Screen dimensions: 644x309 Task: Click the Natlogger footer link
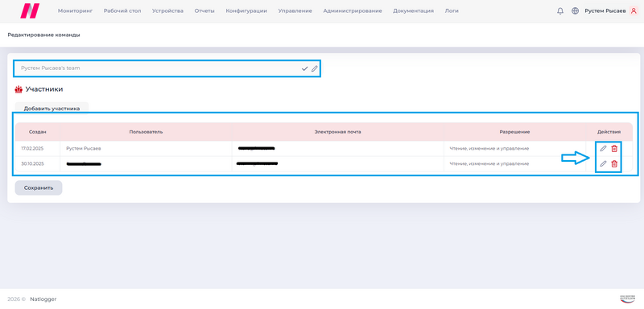pos(43,299)
